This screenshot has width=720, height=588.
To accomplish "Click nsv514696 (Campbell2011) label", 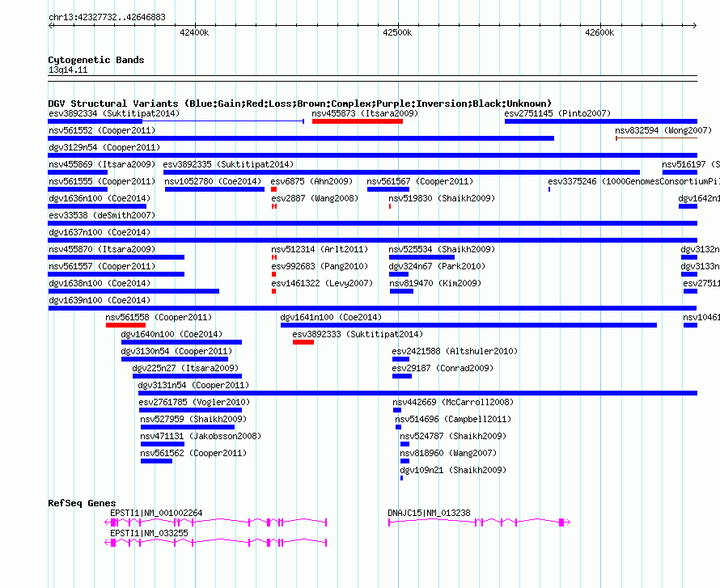I will click(x=453, y=419).
